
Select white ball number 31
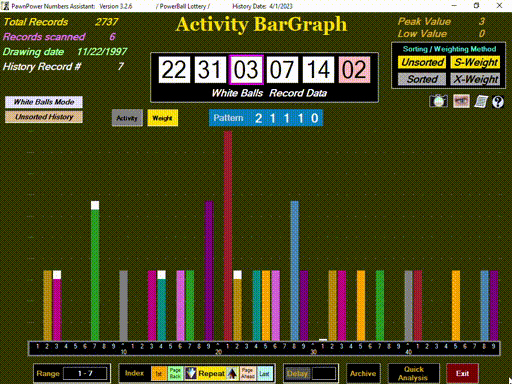coord(210,70)
